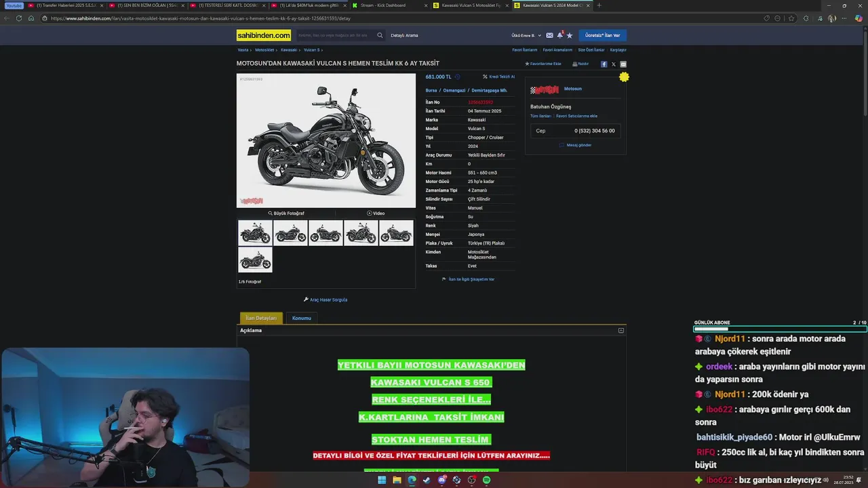Open Vulcan S breadcrumb

(x=311, y=50)
